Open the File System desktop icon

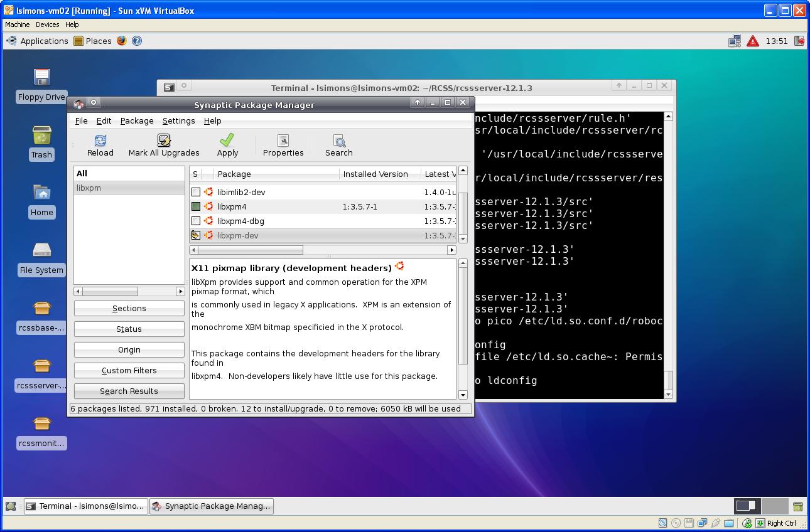tap(41, 250)
